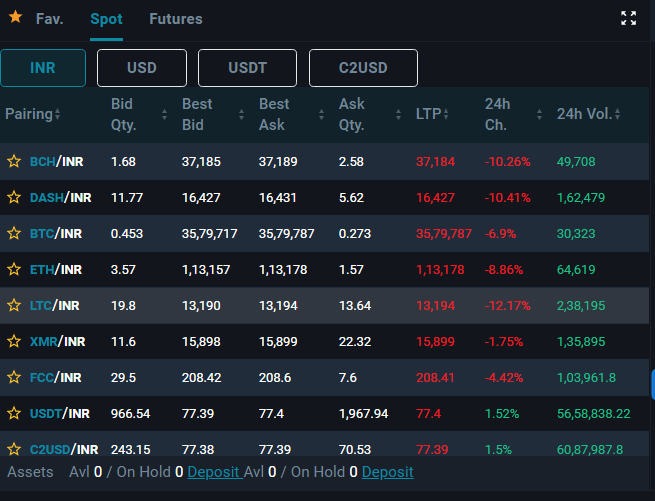Sort by Ask Qty. column arrows

(398, 114)
